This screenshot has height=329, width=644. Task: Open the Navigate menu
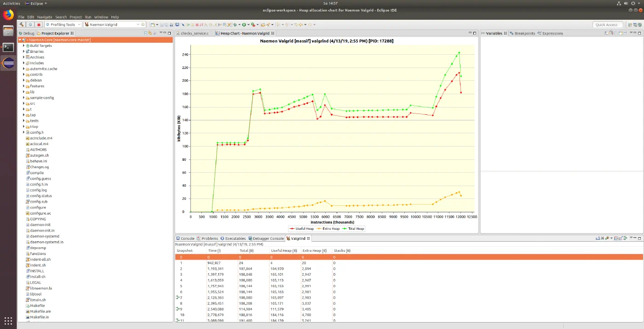tap(45, 17)
